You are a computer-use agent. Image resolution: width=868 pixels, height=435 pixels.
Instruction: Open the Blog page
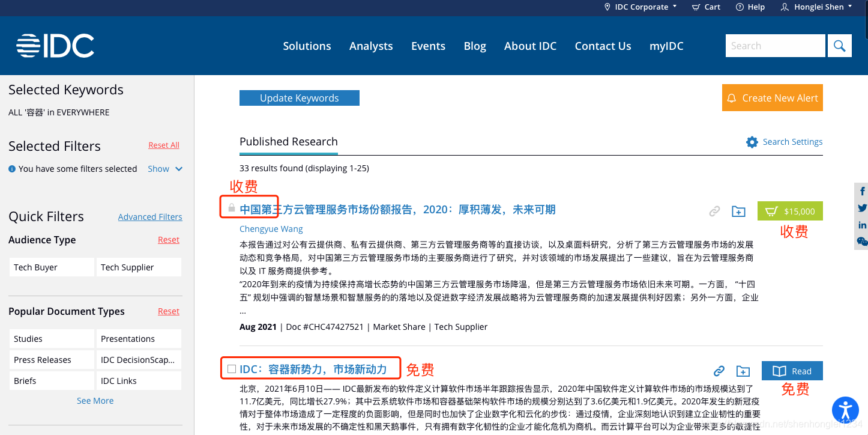[x=475, y=46]
